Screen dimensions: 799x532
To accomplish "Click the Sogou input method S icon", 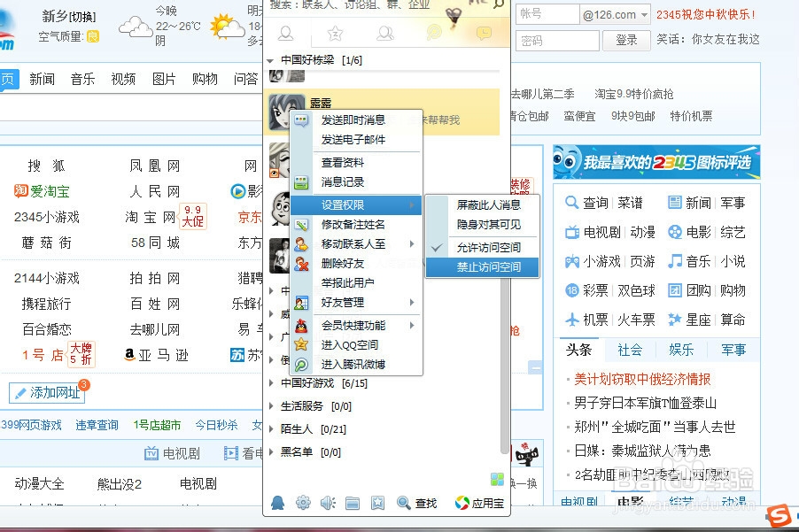I will (x=780, y=515).
